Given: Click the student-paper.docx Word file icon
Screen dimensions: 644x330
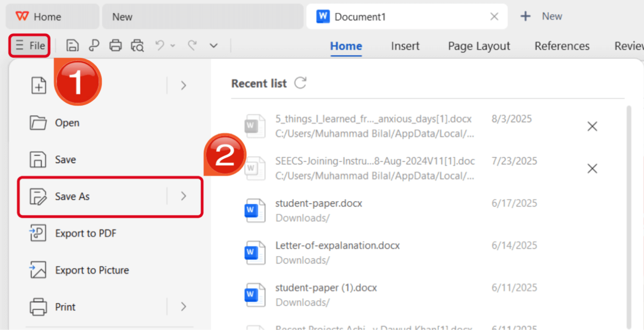Looking at the screenshot, I should pyautogui.click(x=254, y=211).
